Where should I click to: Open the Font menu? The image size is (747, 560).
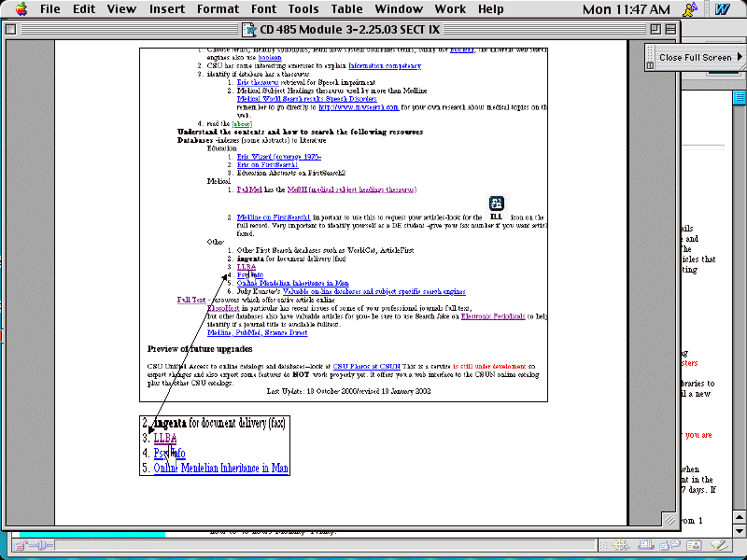click(x=263, y=9)
